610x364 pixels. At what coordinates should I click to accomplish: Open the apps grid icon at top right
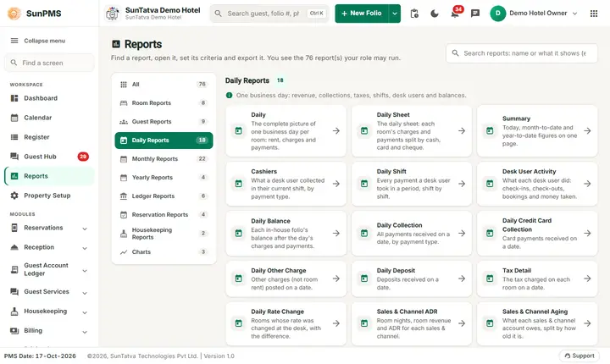point(594,14)
